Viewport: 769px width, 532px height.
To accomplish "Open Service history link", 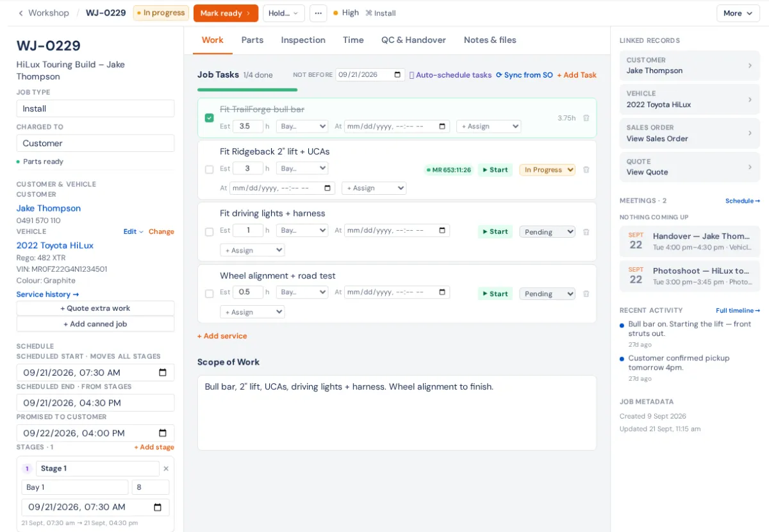I will [47, 294].
